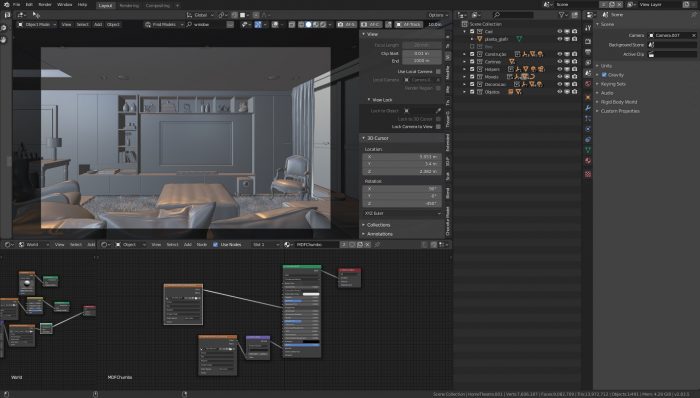Open the Tool properties tab icon
This screenshot has height=398, width=700.
[588, 28]
